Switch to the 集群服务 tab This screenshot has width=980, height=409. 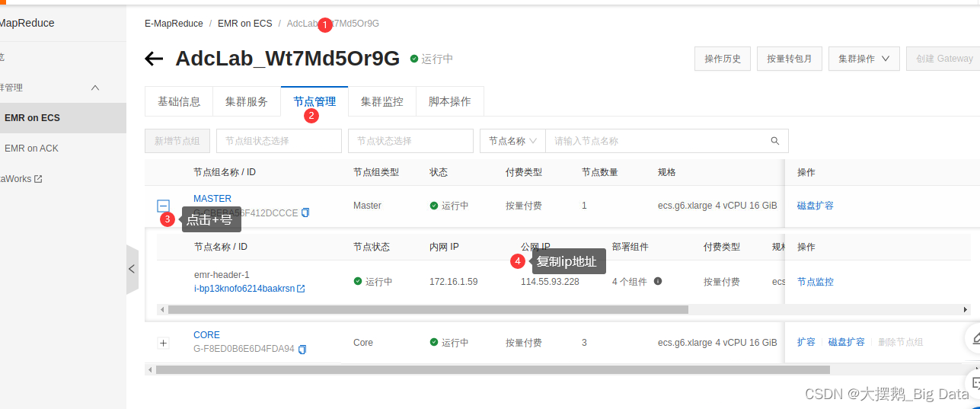[x=247, y=101]
